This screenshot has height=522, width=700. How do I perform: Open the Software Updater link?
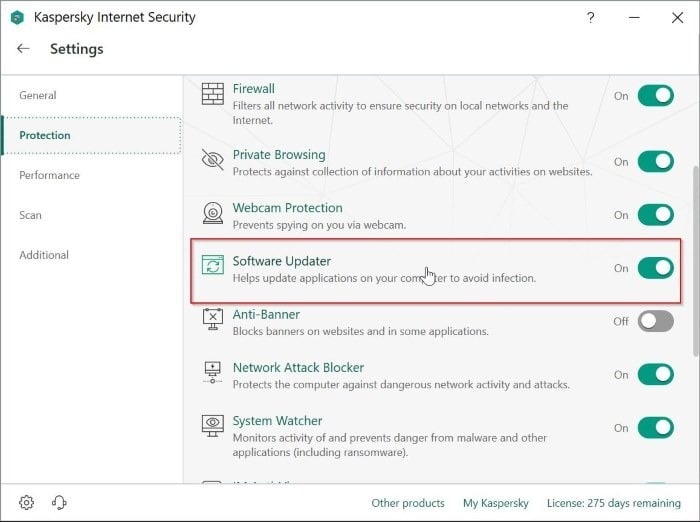[282, 261]
